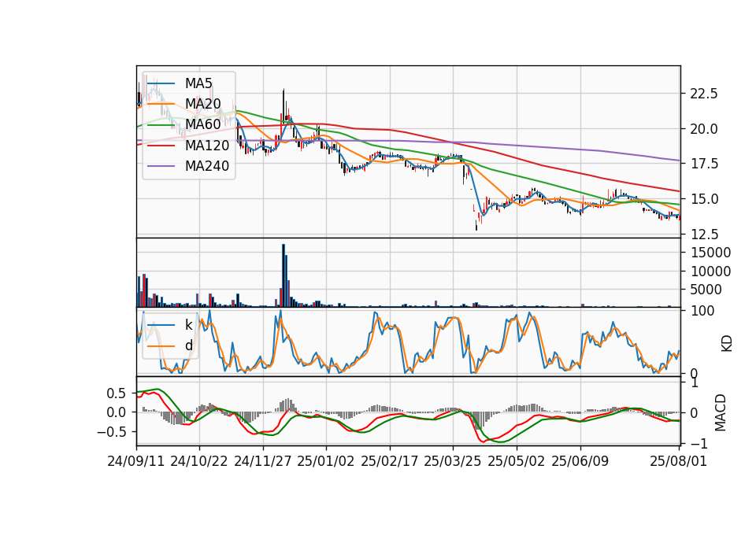Viewport: 756px width, 543px height.
Task: Click the d legend label in KD panel
Action: tap(189, 345)
